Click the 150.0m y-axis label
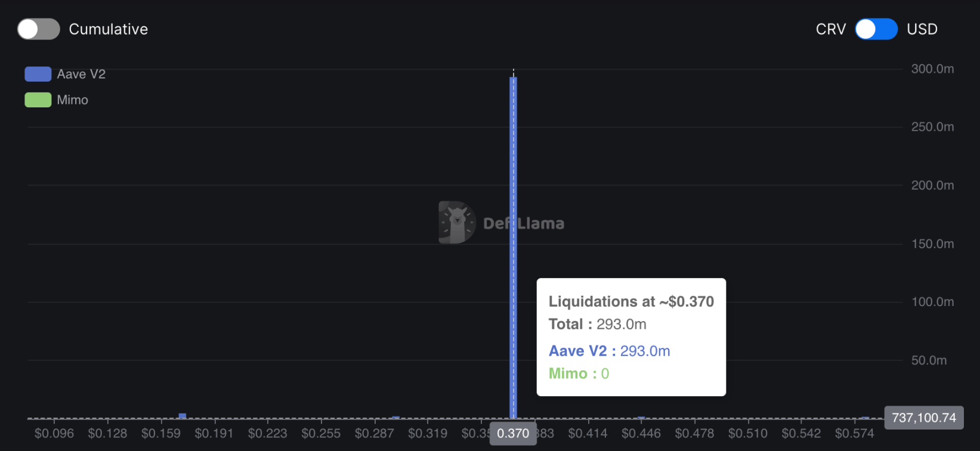 pos(932,243)
